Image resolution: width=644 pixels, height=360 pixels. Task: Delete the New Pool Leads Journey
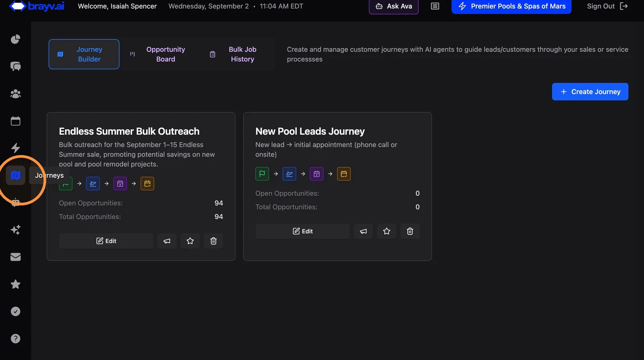[x=410, y=231]
